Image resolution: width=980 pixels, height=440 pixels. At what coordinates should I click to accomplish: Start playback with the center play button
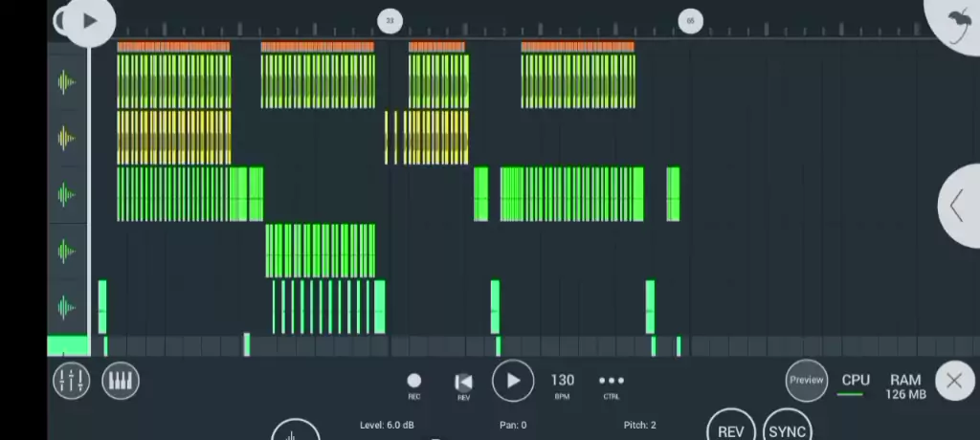click(513, 381)
